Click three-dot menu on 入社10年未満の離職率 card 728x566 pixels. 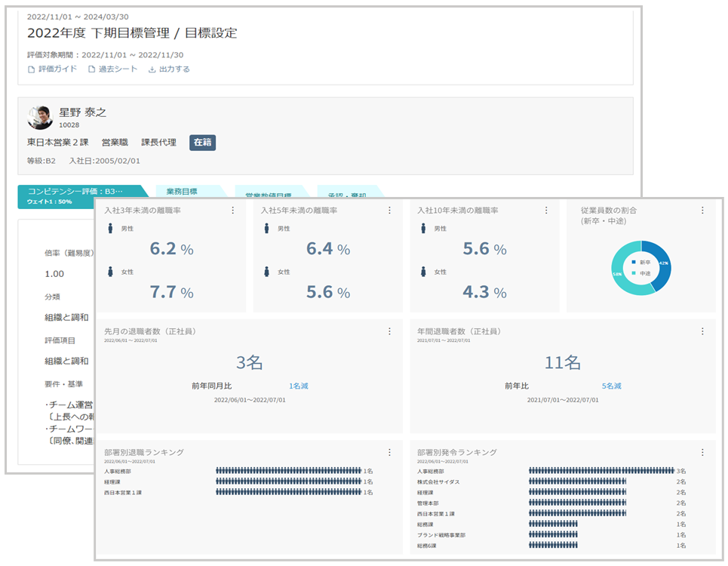coord(546,211)
